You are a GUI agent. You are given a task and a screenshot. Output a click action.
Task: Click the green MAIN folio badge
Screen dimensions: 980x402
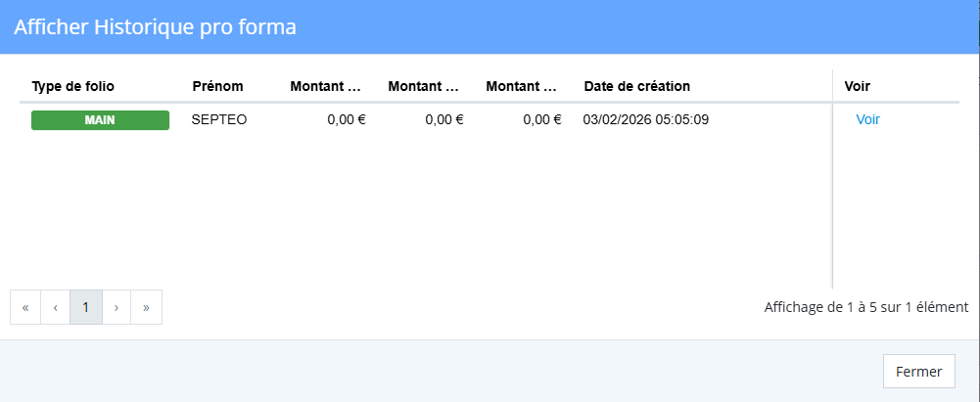pos(100,120)
